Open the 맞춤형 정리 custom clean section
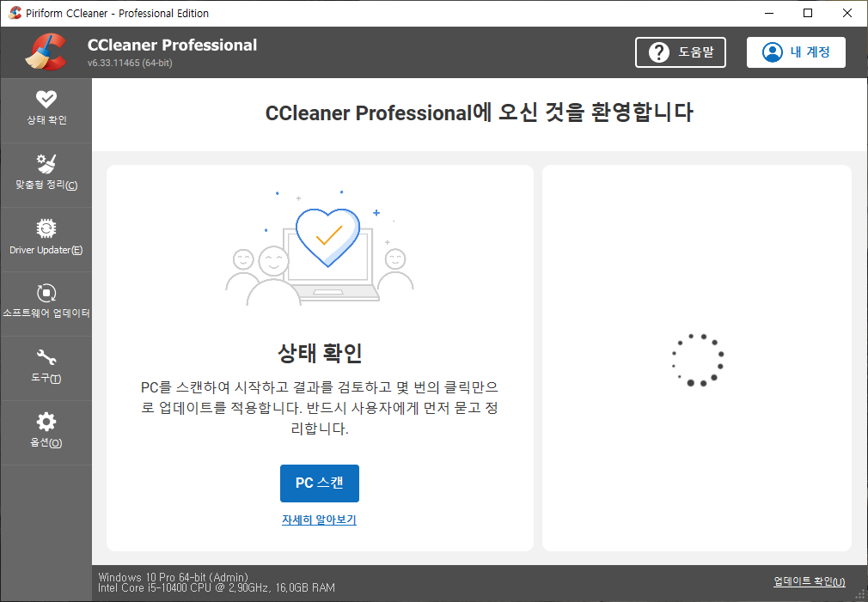 pos(46,175)
